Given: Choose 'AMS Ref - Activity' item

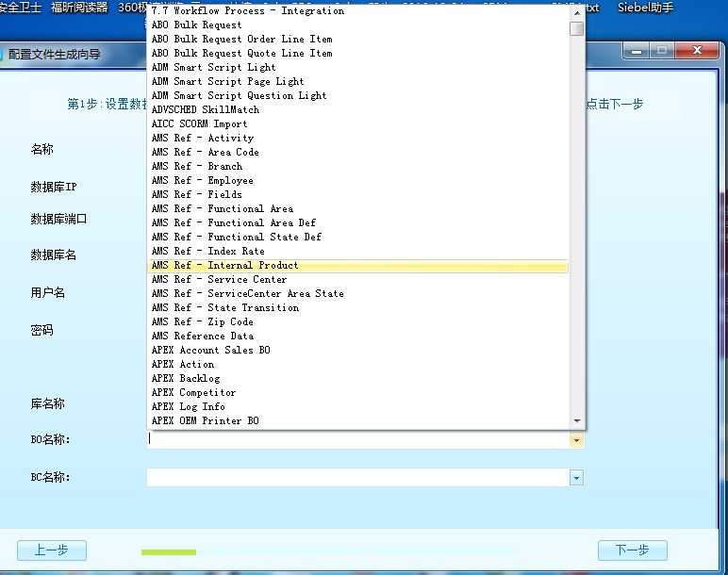Looking at the screenshot, I should [357, 138].
